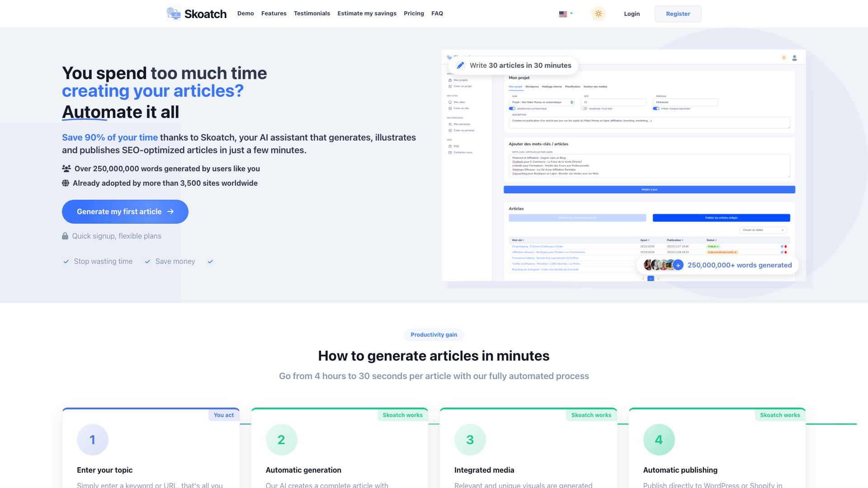Click the checkmark icon beside Stop wasting time
The width and height of the screenshot is (868, 488).
point(66,262)
